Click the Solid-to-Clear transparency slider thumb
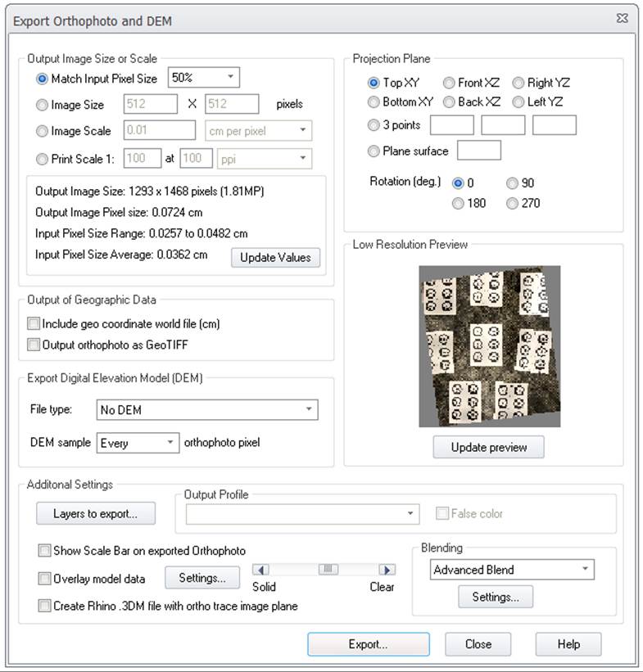Screen dimensions: 643x672 tap(328, 570)
